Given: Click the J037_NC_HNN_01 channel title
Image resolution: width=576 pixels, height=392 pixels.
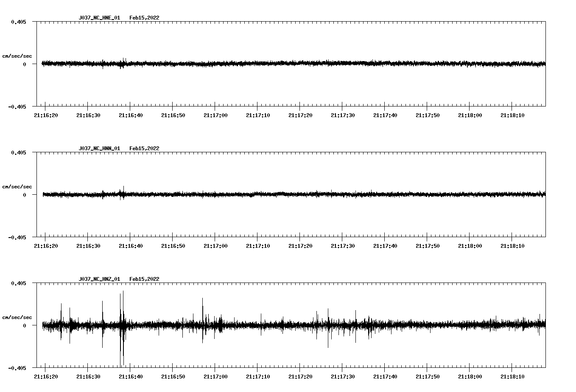Looking at the screenshot, I should point(99,148).
